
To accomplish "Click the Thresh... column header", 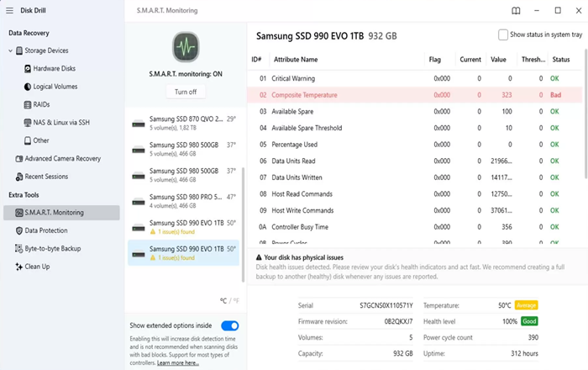I will tap(533, 60).
